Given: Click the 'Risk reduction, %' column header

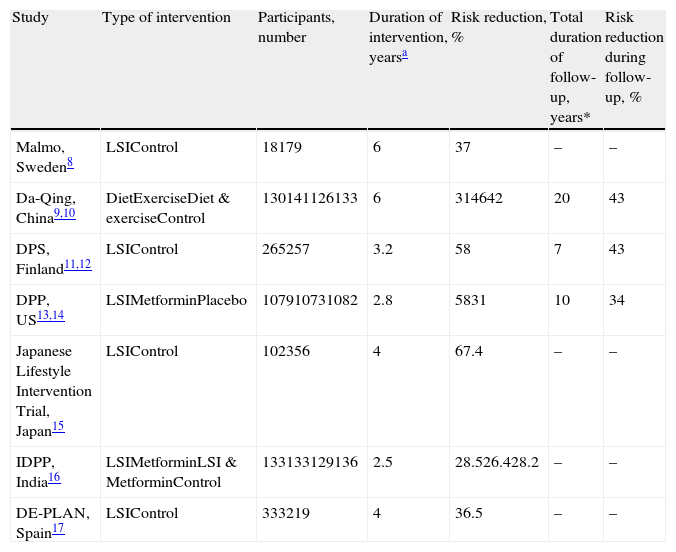Looking at the screenshot, I should [x=497, y=28].
